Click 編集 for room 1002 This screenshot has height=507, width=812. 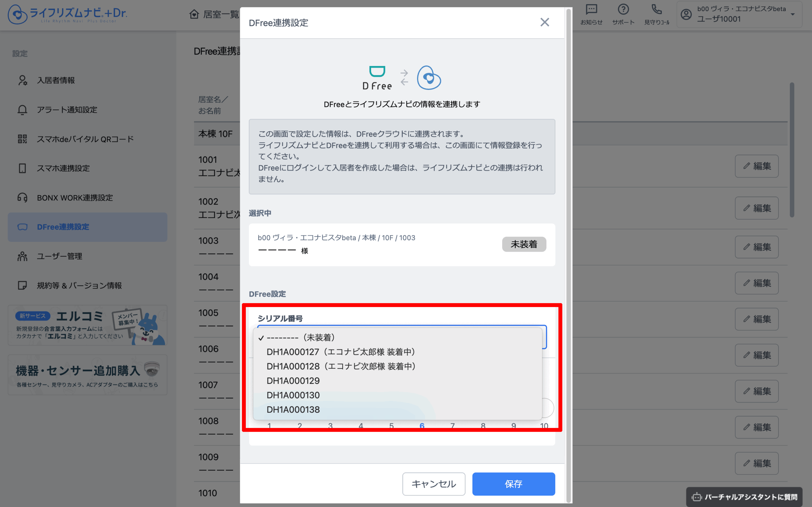click(x=756, y=208)
